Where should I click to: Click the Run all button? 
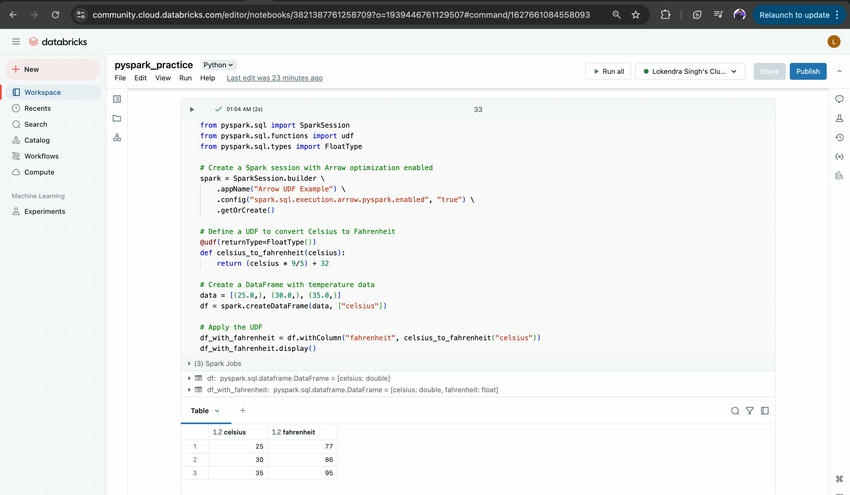pos(607,71)
